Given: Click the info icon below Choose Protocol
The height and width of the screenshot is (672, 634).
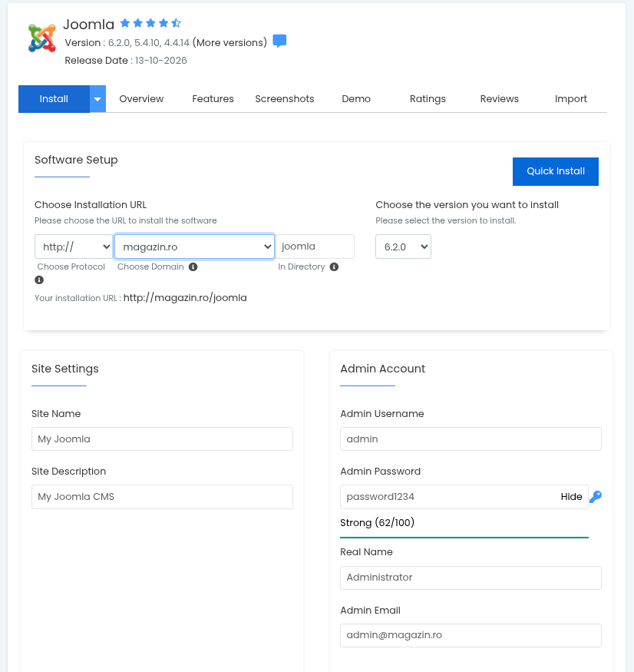Looking at the screenshot, I should [x=39, y=280].
